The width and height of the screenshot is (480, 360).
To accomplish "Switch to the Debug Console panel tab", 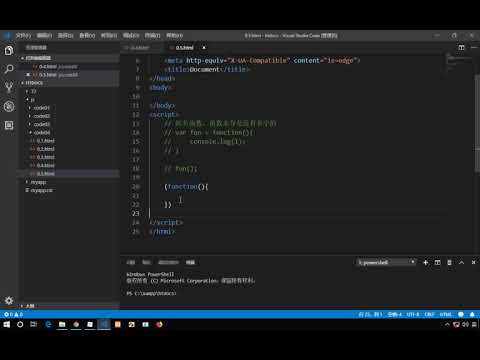I will [x=169, y=263].
